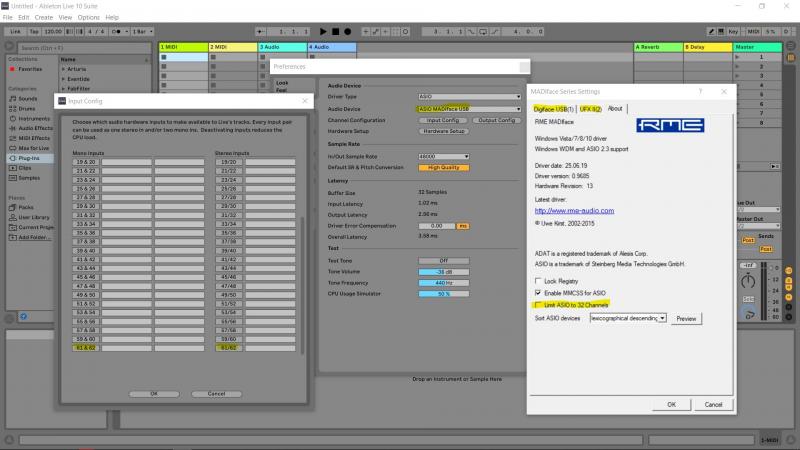Click the Loop switch icon in transport

click(x=483, y=32)
